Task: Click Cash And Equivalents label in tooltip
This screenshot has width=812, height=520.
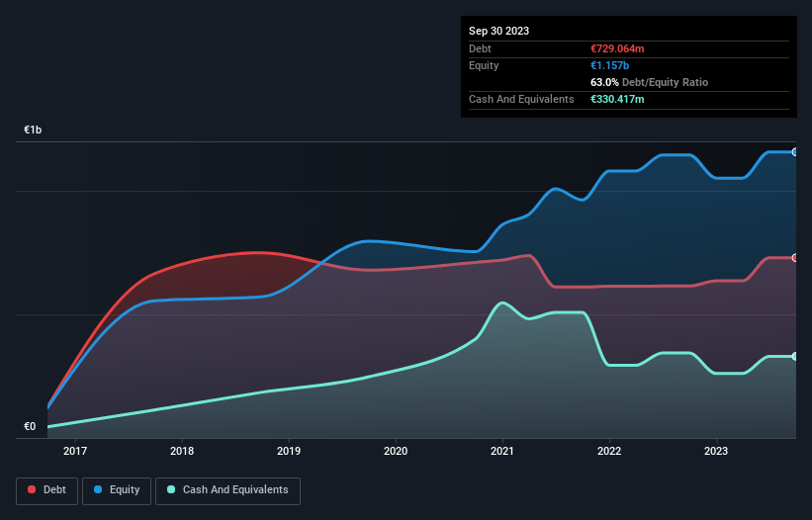Action: [521, 99]
